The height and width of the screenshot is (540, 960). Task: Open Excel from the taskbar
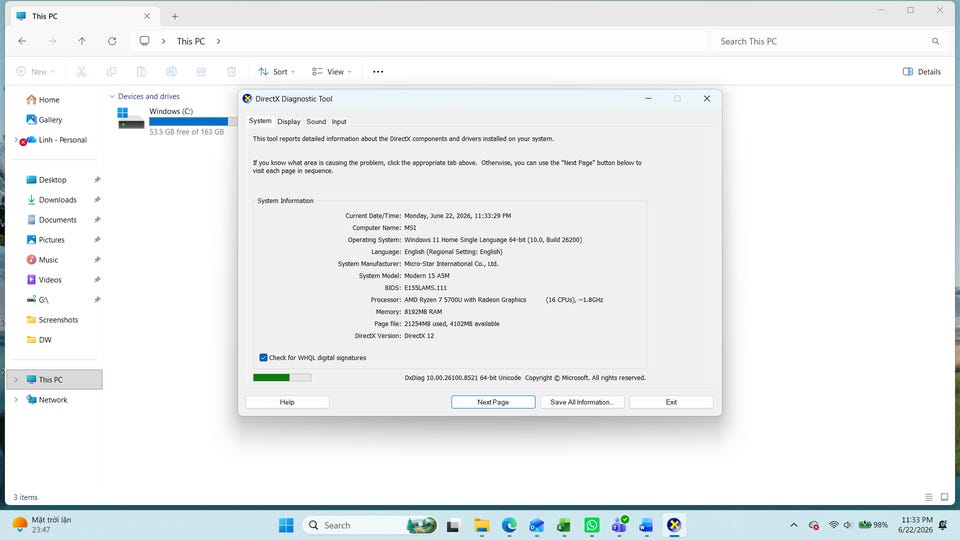point(564,525)
